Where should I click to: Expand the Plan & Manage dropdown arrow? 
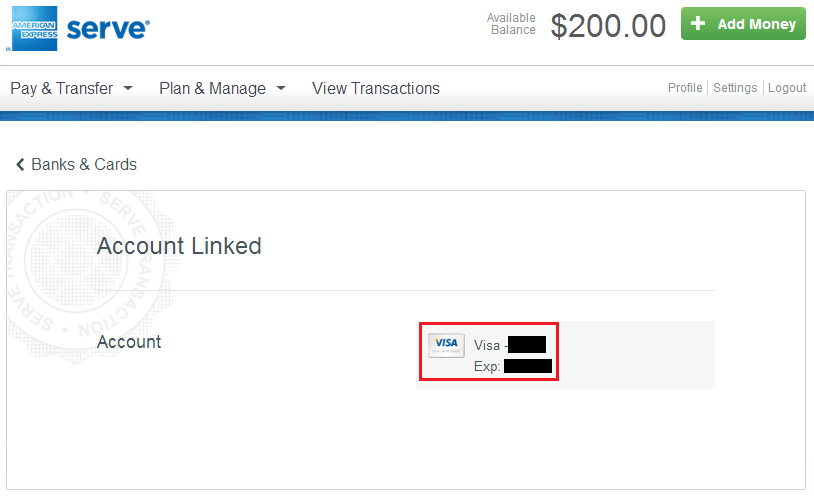pyautogui.click(x=281, y=88)
